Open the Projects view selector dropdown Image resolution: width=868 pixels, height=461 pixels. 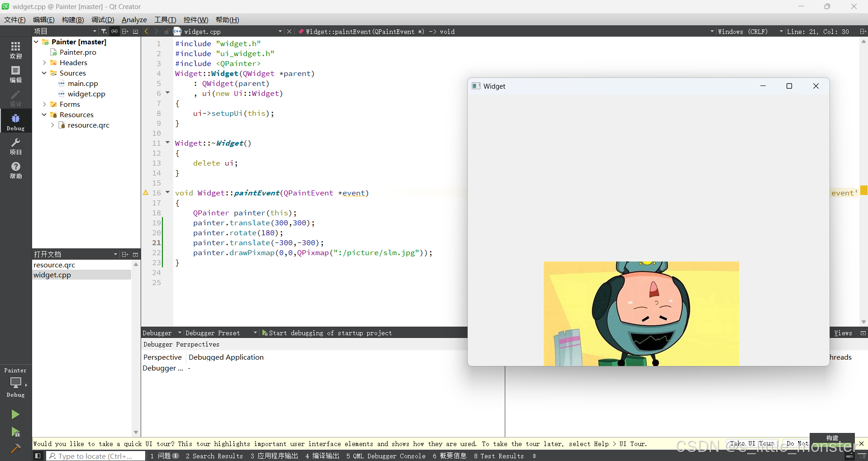tap(95, 31)
